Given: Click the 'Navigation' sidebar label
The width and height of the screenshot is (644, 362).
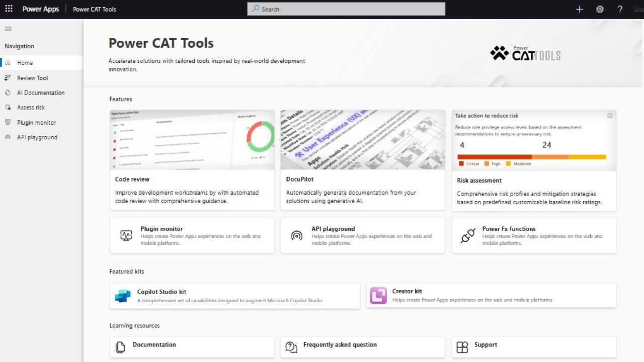Looking at the screenshot, I should [20, 46].
